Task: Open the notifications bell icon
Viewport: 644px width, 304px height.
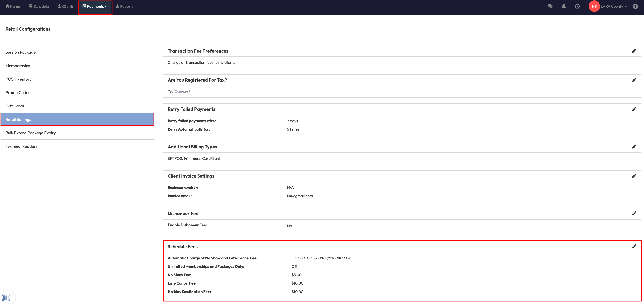Action: pos(563,6)
